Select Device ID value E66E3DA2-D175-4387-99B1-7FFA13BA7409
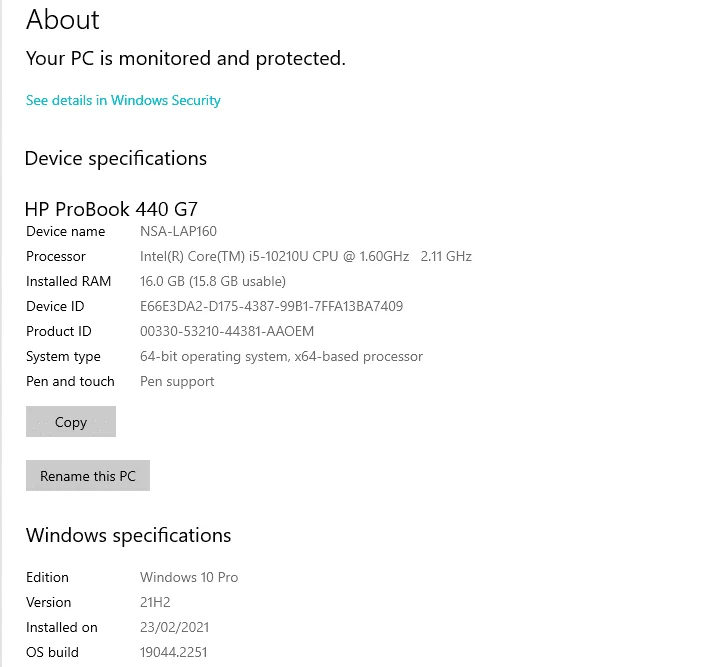724x667 pixels. coord(272,306)
